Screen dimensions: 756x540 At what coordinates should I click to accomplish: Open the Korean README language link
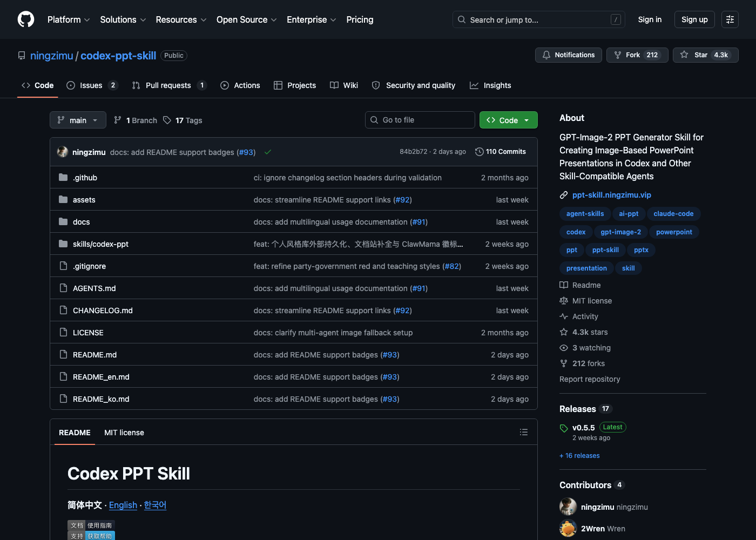(155, 505)
